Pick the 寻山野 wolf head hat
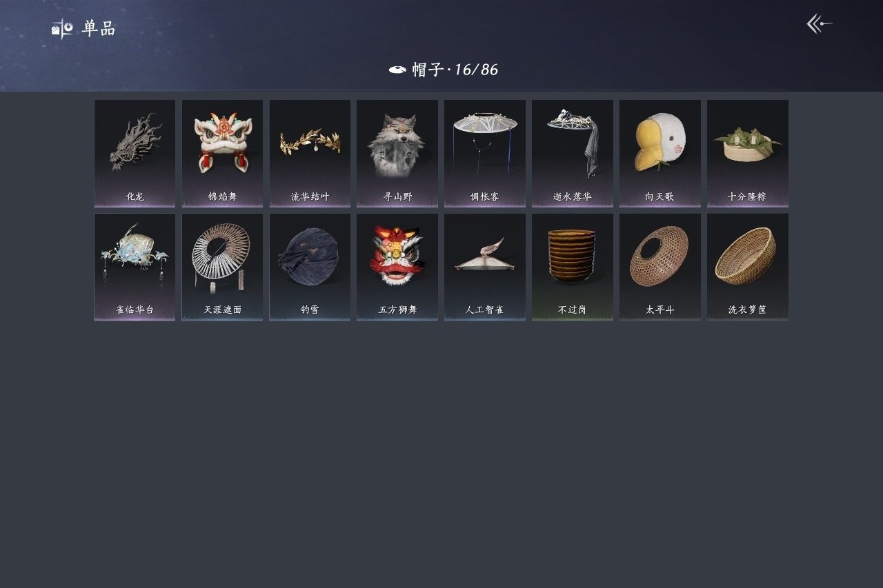Image resolution: width=883 pixels, height=588 pixels. tap(397, 154)
